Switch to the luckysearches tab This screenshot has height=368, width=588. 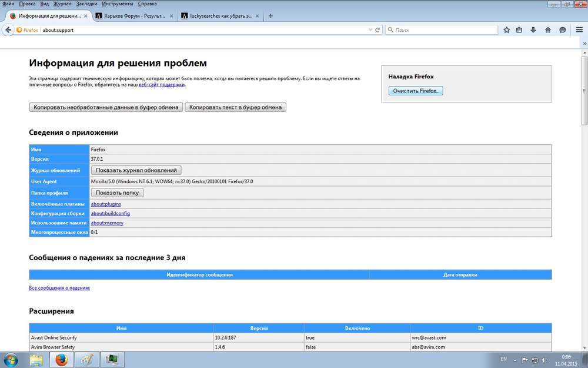220,16
